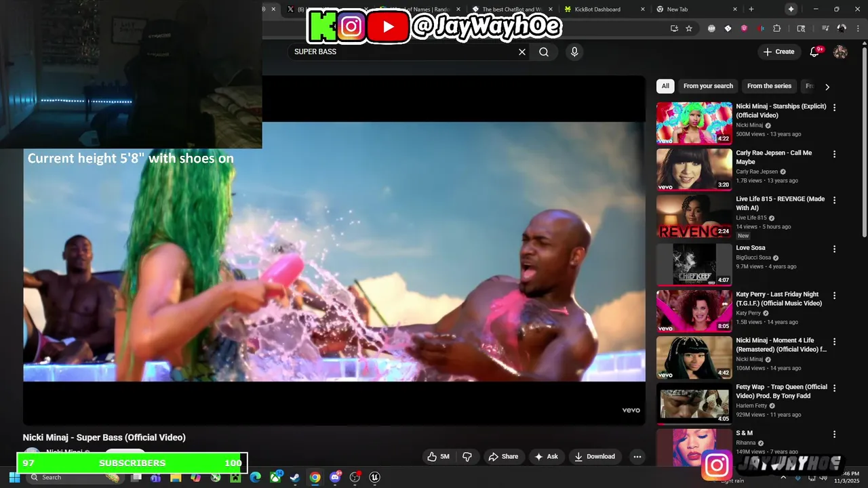868x488 pixels.
Task: Start voice search with the microphone
Action: click(x=574, y=52)
